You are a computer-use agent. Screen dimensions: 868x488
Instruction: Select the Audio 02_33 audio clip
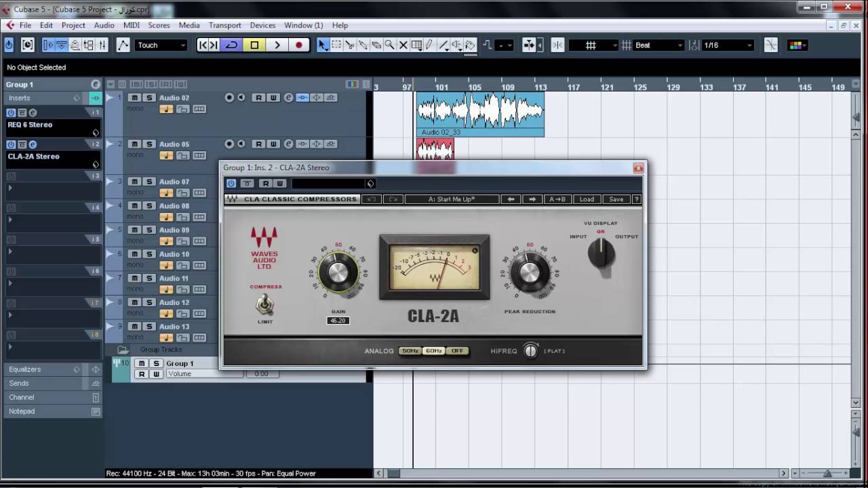click(480, 115)
